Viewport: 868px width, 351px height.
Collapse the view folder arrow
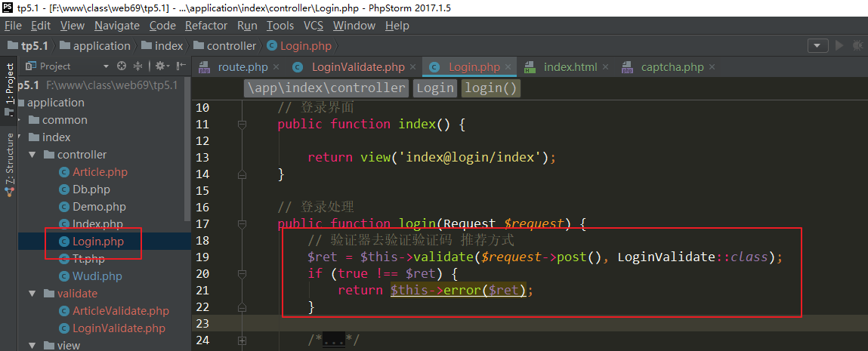pos(32,346)
